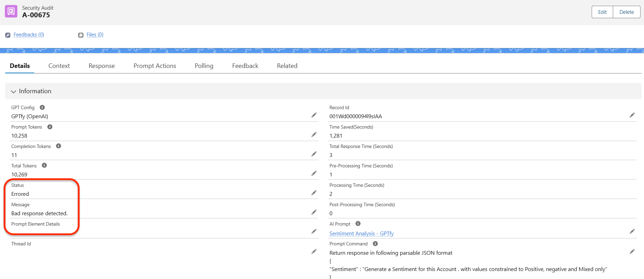Screen dimensions: 644x279
Task: Click the Security Audit record icon
Action: click(11, 11)
